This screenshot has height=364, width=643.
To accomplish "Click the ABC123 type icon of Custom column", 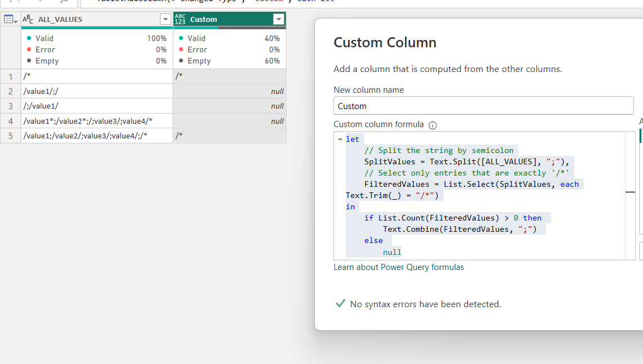I will pyautogui.click(x=180, y=19).
